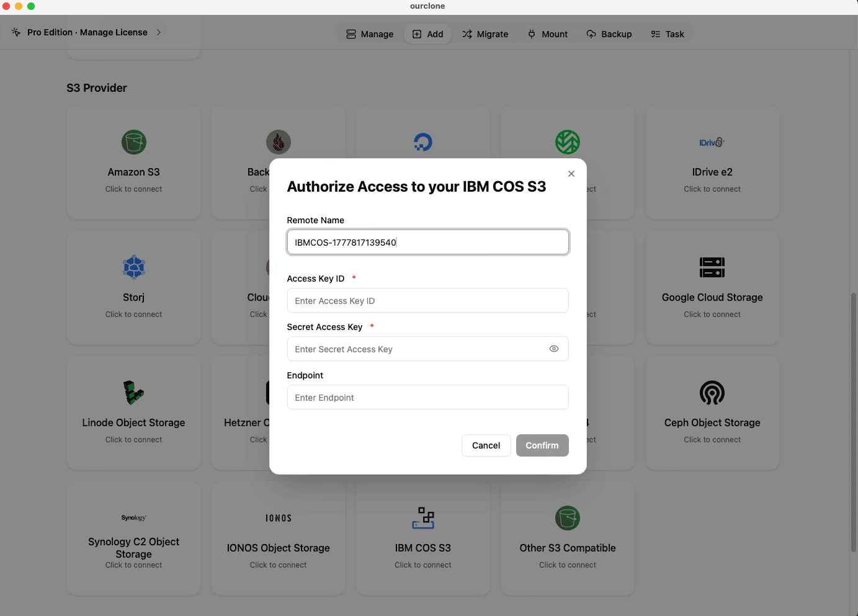Click the Backblaze flame icon
This screenshot has height=616, width=858.
[279, 142]
